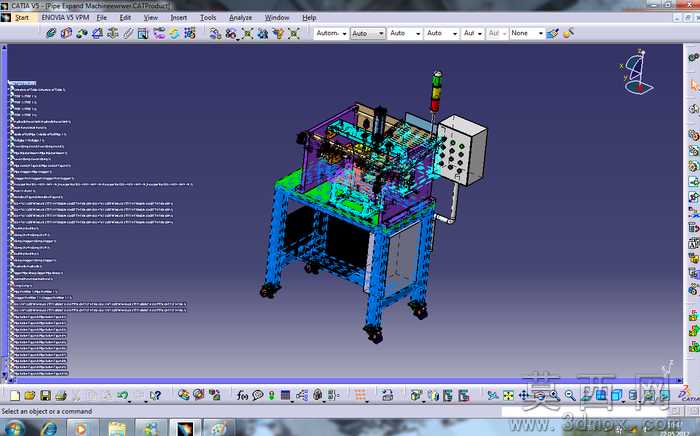The image size is (700, 436).
Task: Activate Fly Mode view icon
Action: (x=492, y=395)
